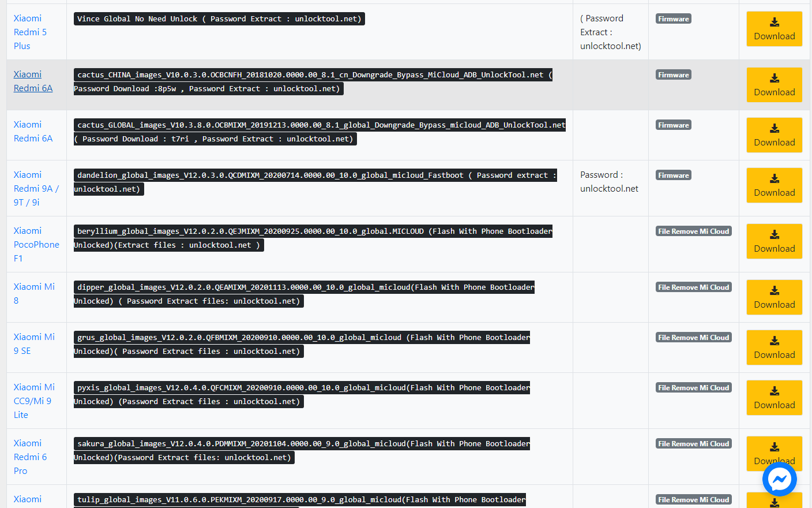
Task: Download the beryllium PocoPhone F1 file
Action: click(x=774, y=241)
